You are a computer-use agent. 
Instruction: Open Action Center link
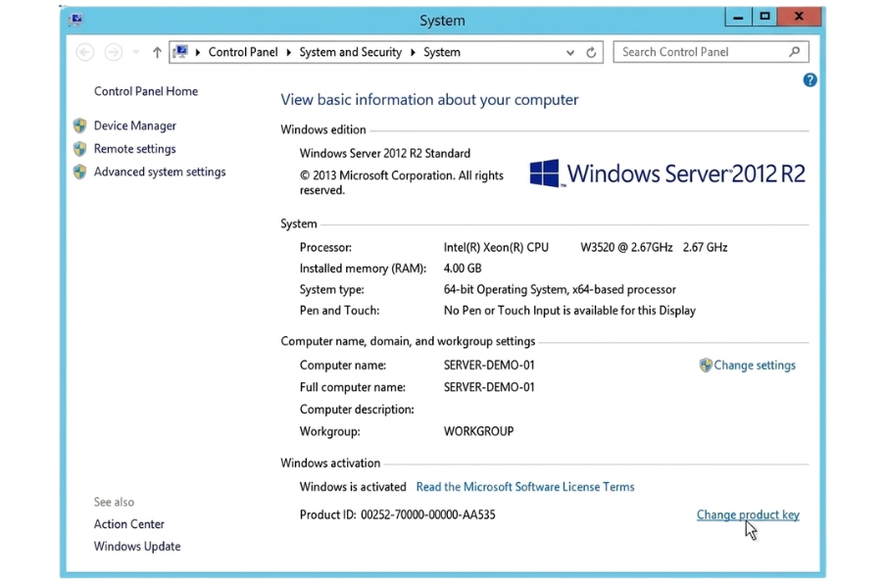(x=128, y=524)
